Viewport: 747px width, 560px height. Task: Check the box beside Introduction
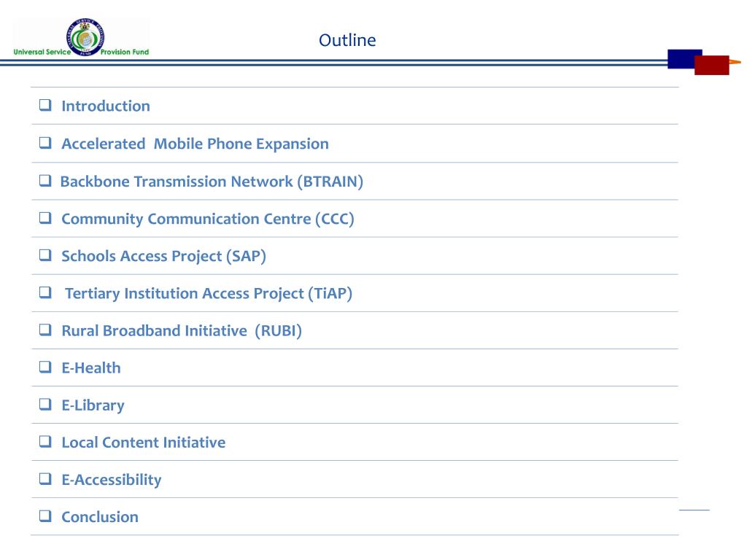pos(45,105)
